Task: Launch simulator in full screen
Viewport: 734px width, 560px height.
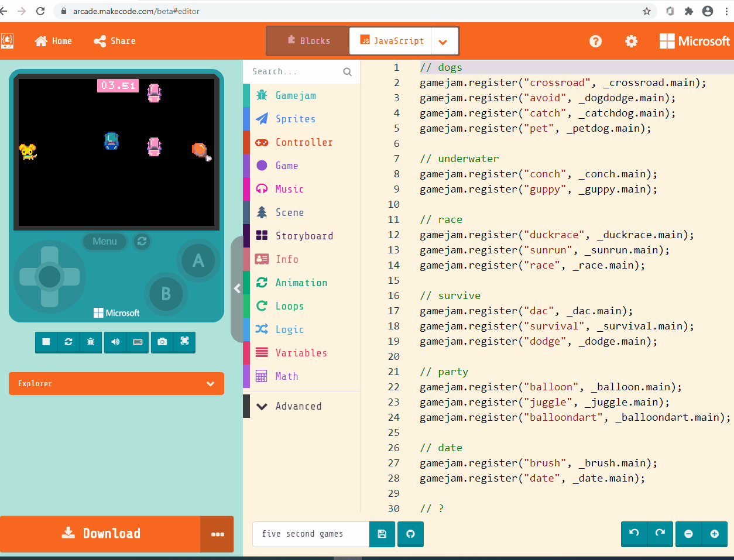Action: [x=184, y=342]
